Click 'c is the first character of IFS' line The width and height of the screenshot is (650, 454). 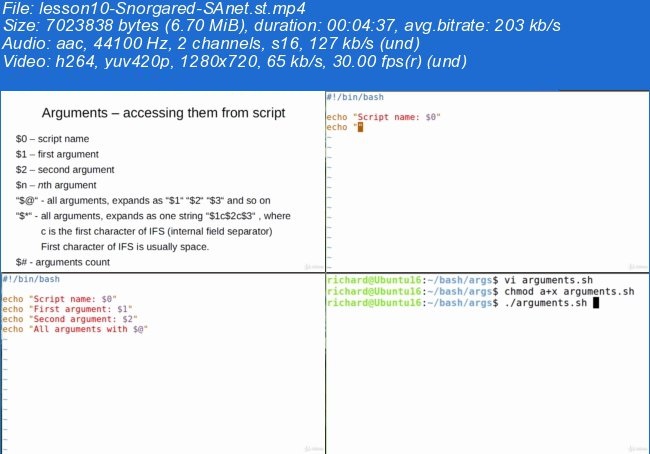pos(157,231)
